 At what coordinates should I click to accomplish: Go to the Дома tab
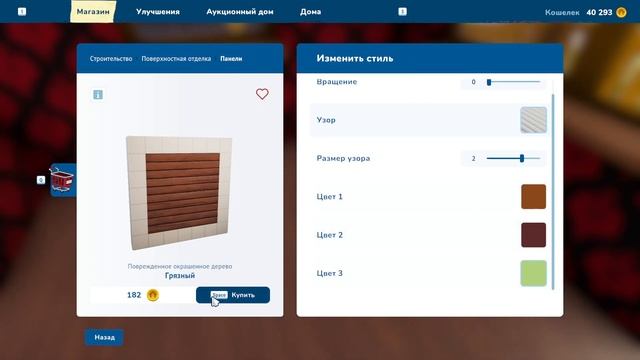click(x=310, y=12)
